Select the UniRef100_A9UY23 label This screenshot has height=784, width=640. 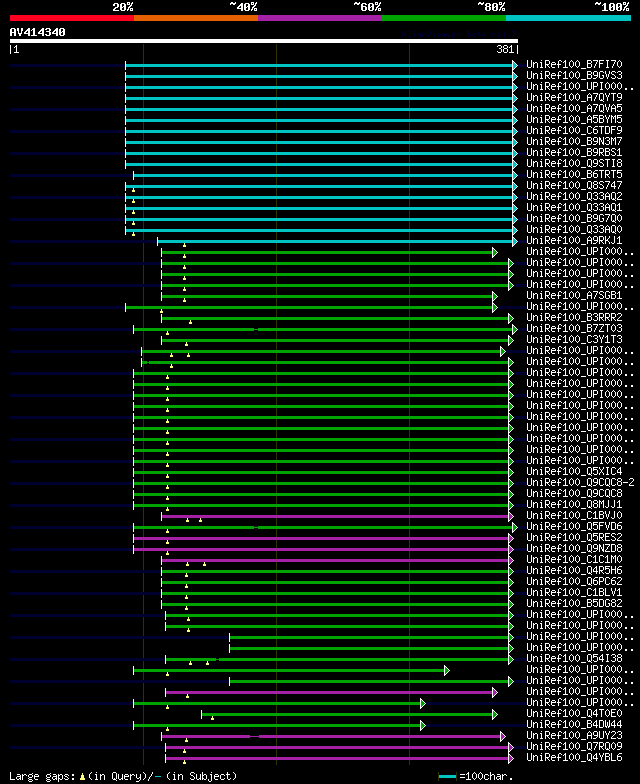coord(574,736)
